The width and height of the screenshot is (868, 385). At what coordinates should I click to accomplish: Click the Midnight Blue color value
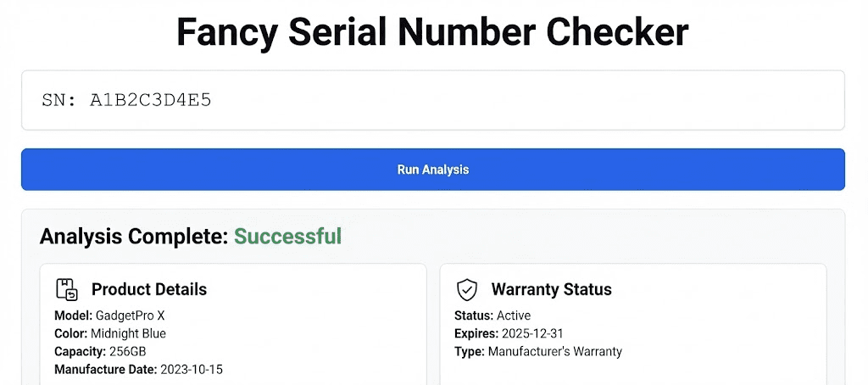pyautogui.click(x=131, y=333)
